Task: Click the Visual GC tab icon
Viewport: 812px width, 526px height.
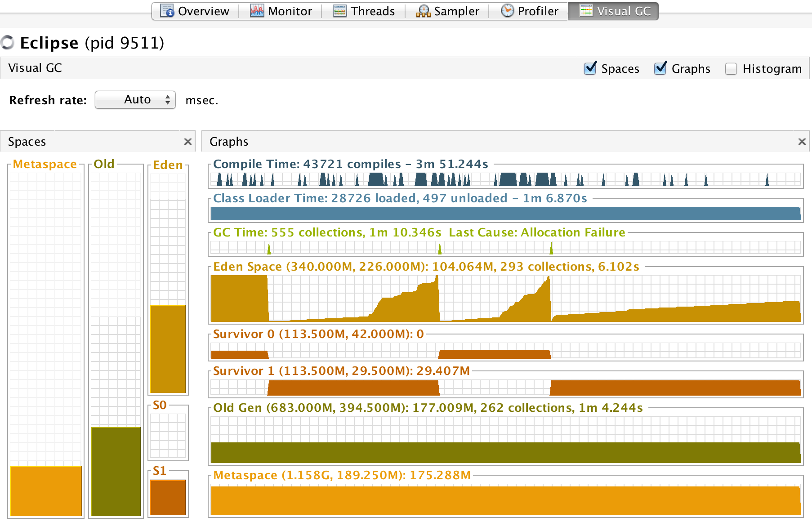Action: (586, 11)
